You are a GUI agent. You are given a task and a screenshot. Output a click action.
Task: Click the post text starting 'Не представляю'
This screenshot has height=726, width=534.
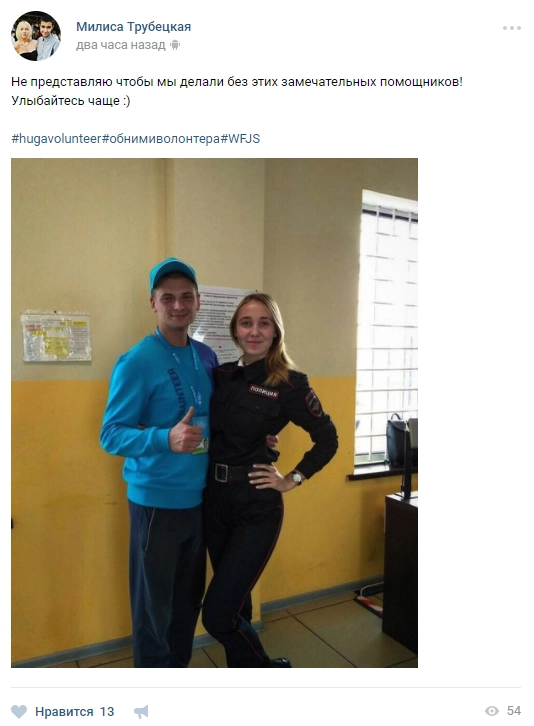point(237,82)
